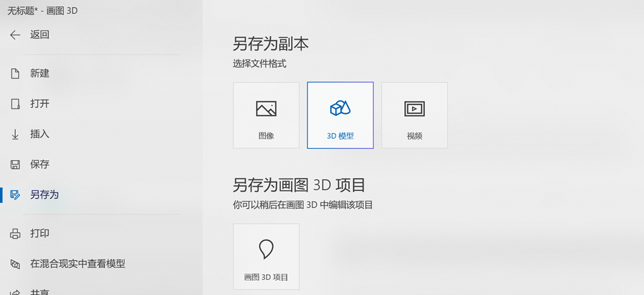Screen dimensions: 644x295
Task: Click the 无标题* - 画图 3D window title
Action: coord(43,11)
